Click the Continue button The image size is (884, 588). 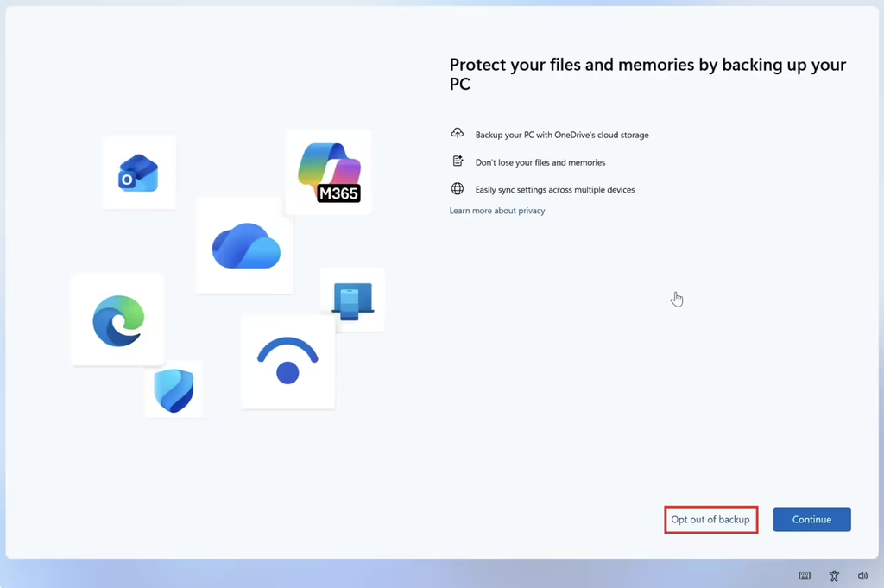811,519
